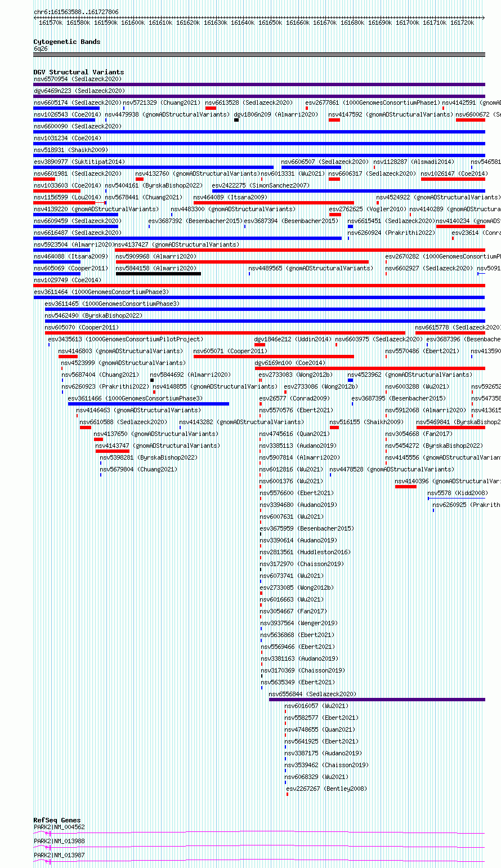Select nsv1031234 (Coe2014) variant label
The width and height of the screenshot is (501, 868).
[67, 138]
